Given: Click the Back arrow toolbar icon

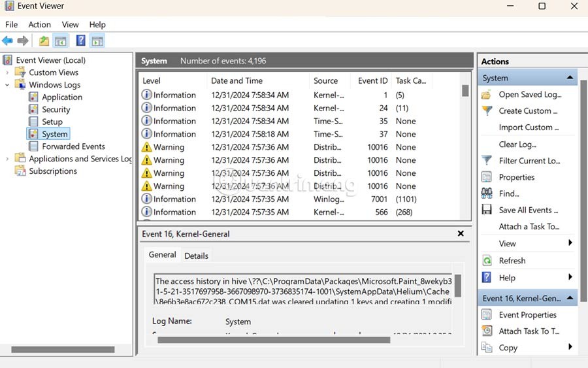Looking at the screenshot, I should tap(7, 41).
